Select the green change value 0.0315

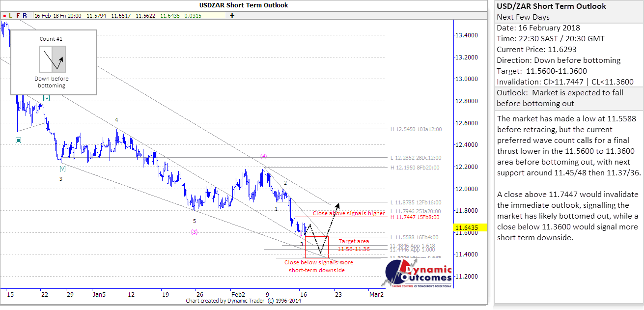193,16
